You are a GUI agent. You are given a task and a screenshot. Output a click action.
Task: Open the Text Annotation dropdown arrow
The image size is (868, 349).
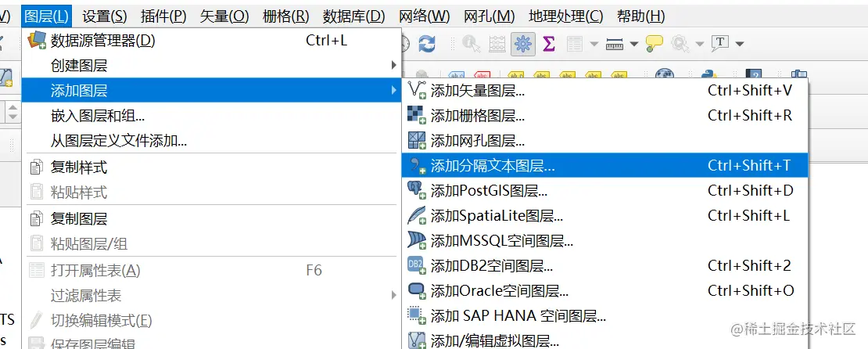[740, 44]
